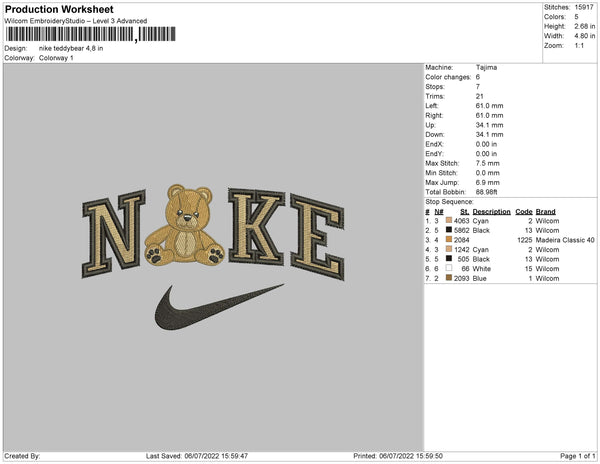Click the code 1225 in row 3
Viewport: 600px width, 464px height.
pyautogui.click(x=525, y=240)
